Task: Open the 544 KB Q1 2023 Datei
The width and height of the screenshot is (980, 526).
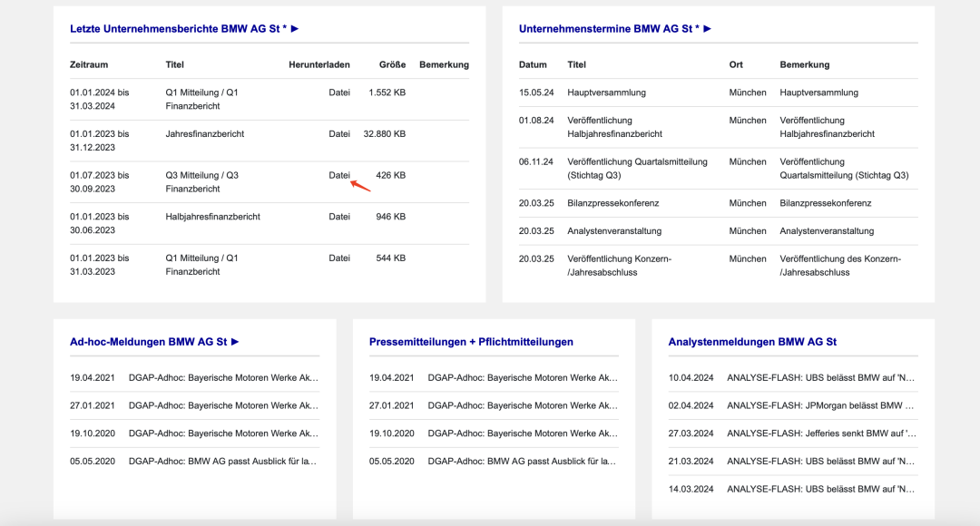Action: pos(339,258)
